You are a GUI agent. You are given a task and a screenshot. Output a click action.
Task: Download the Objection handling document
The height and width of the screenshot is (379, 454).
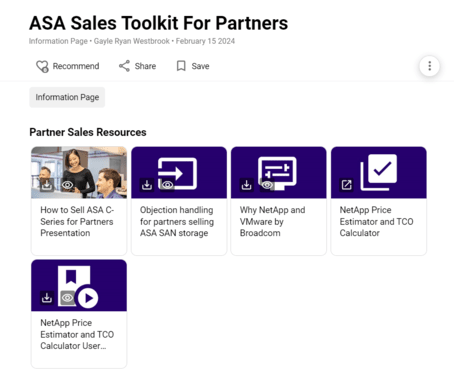point(147,185)
